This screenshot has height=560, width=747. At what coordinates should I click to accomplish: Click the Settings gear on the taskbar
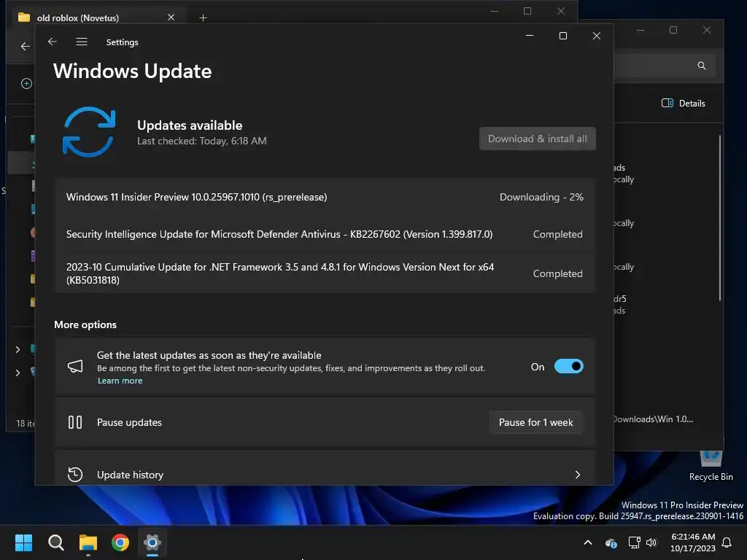[152, 542]
